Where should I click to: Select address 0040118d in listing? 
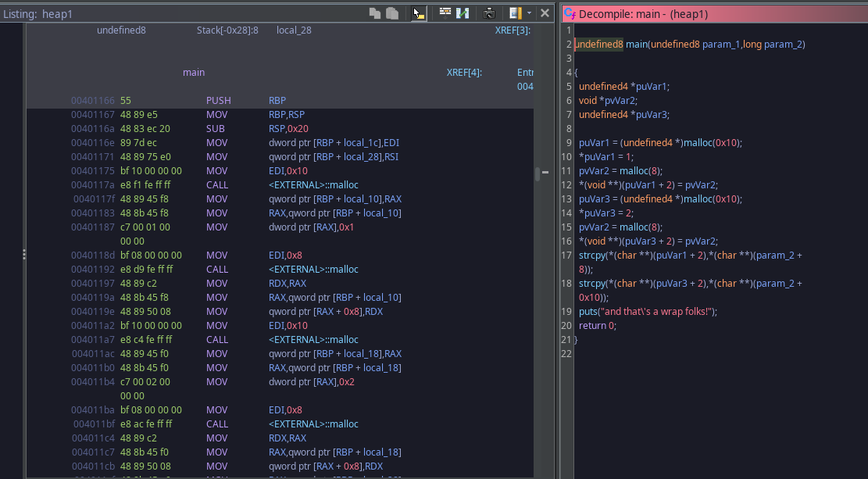pyautogui.click(x=92, y=256)
